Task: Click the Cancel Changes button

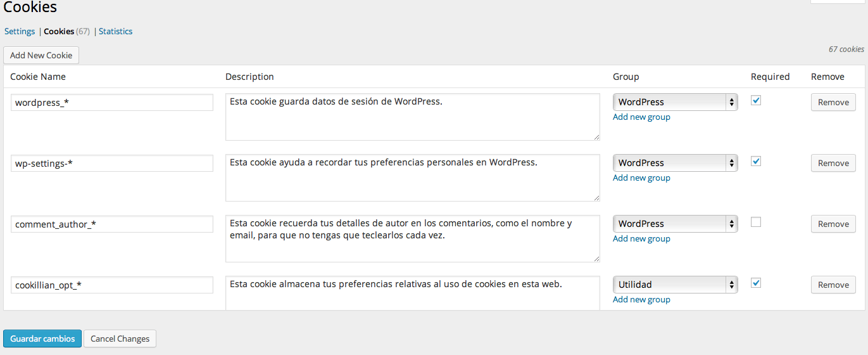Action: [120, 339]
